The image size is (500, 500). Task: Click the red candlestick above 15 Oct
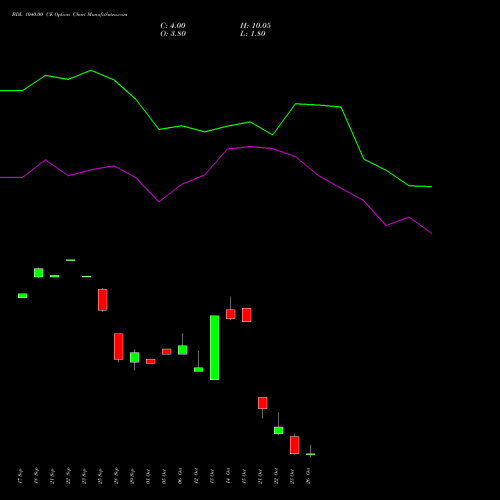[x=247, y=315]
